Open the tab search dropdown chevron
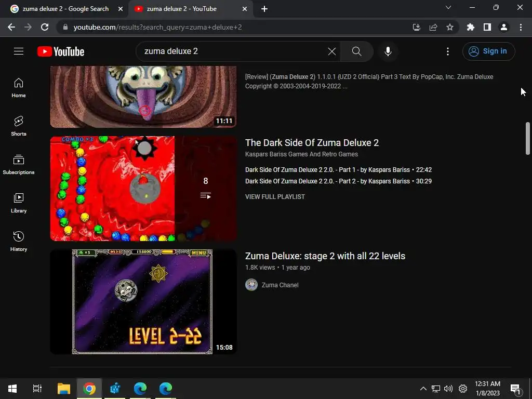532x399 pixels. click(x=448, y=7)
